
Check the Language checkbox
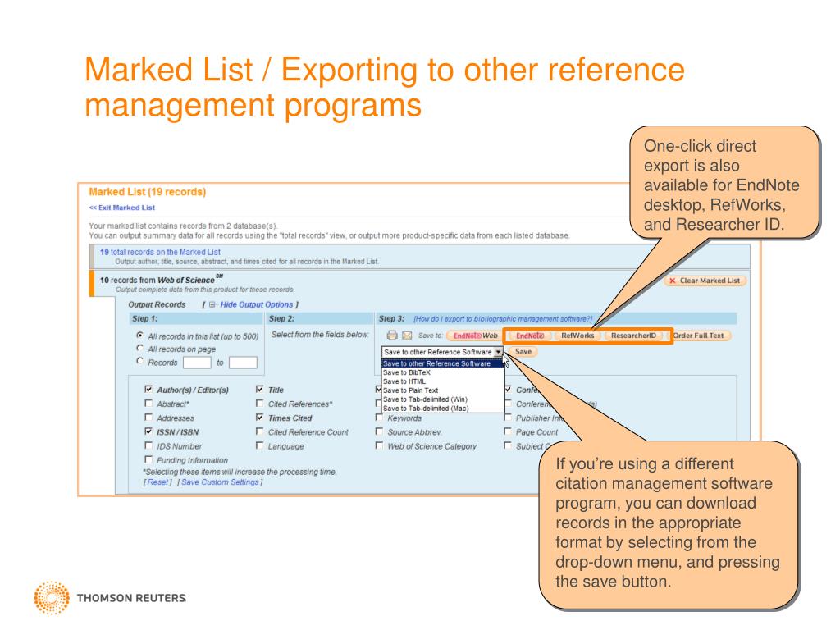pyautogui.click(x=260, y=445)
